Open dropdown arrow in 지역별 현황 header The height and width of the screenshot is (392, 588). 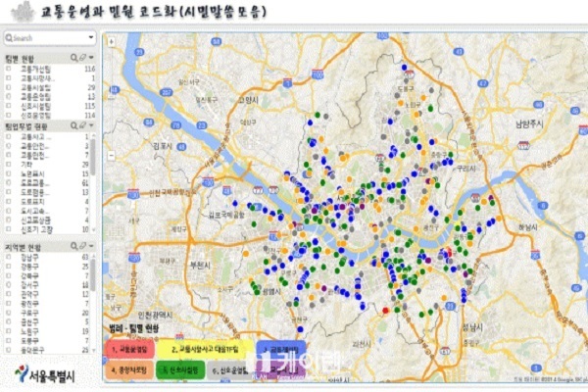tap(91, 246)
